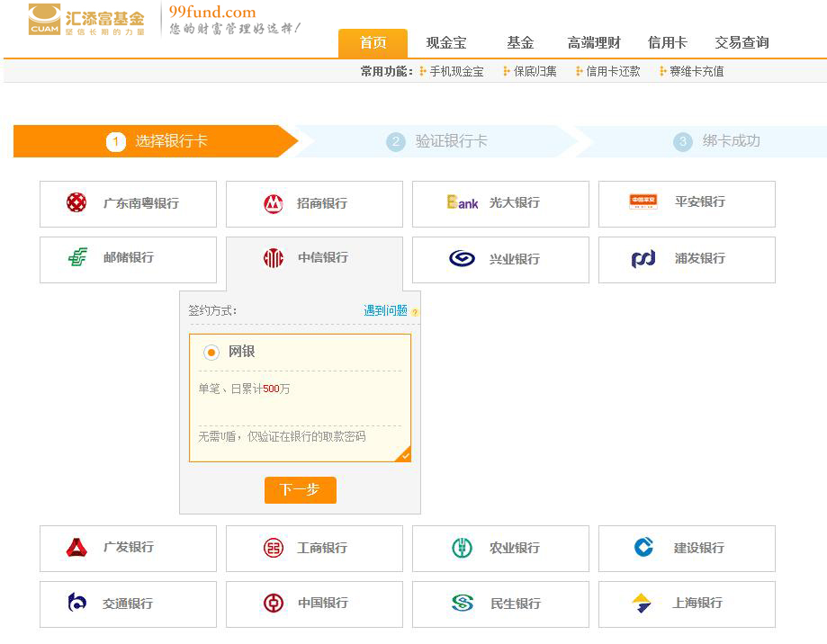Open the 高端理财 navigation tab
The height and width of the screenshot is (644, 827).
594,43
